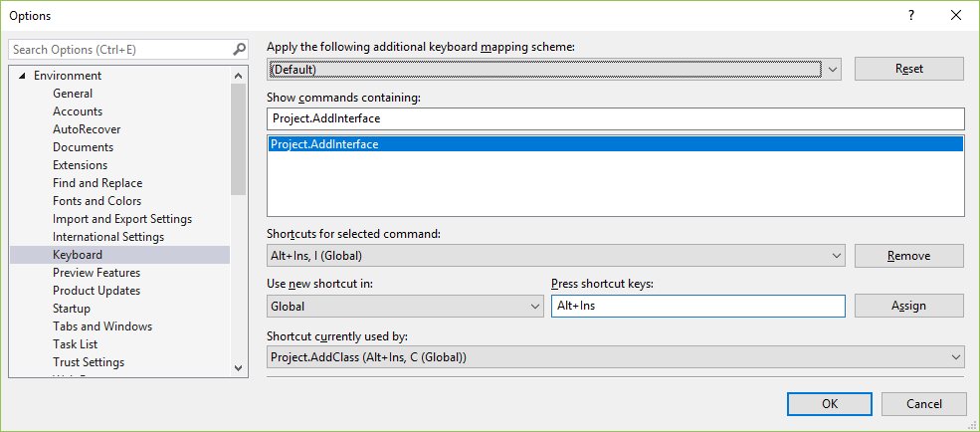
Task: Cancel the Options dialog
Action: tap(924, 404)
